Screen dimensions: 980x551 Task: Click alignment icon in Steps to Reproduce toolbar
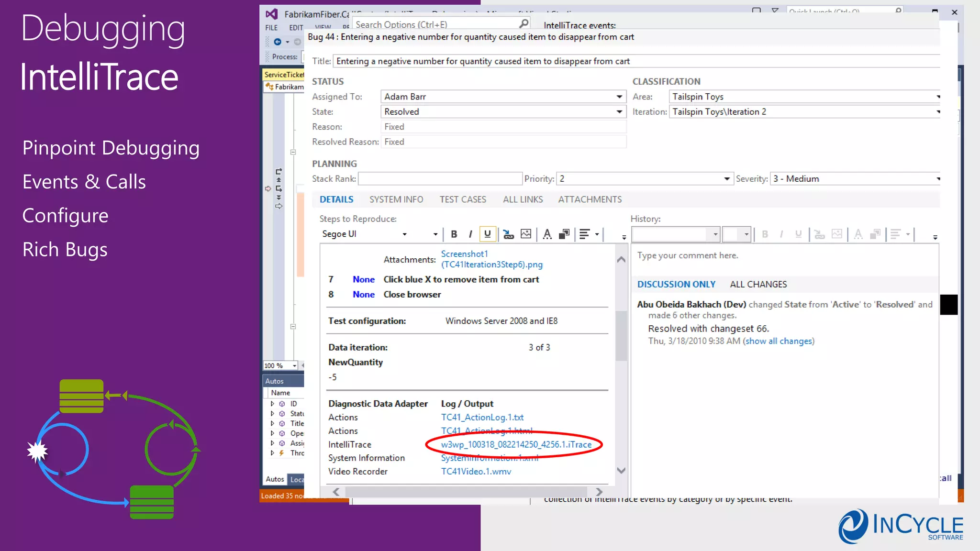pyautogui.click(x=585, y=234)
